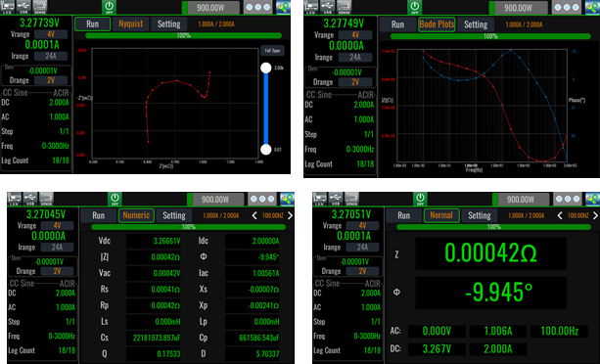Click the USB icon in the Numeric screen
The image size is (600, 364).
pos(29,199)
